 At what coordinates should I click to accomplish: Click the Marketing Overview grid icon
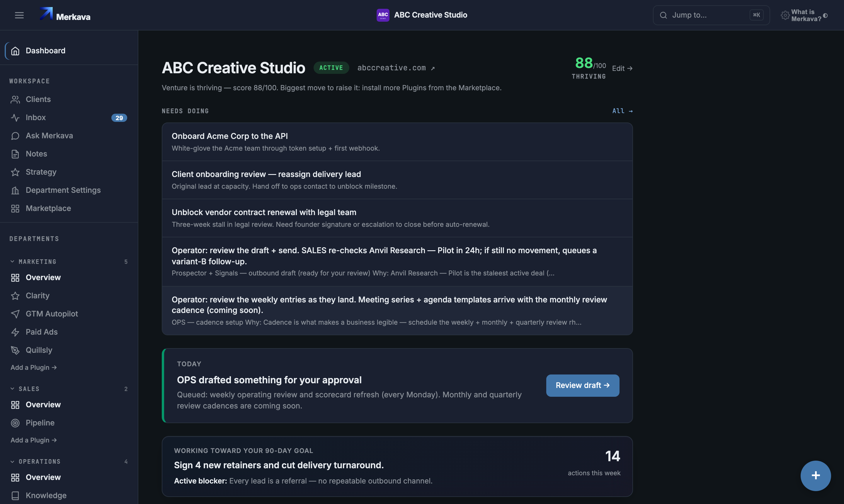(x=15, y=278)
